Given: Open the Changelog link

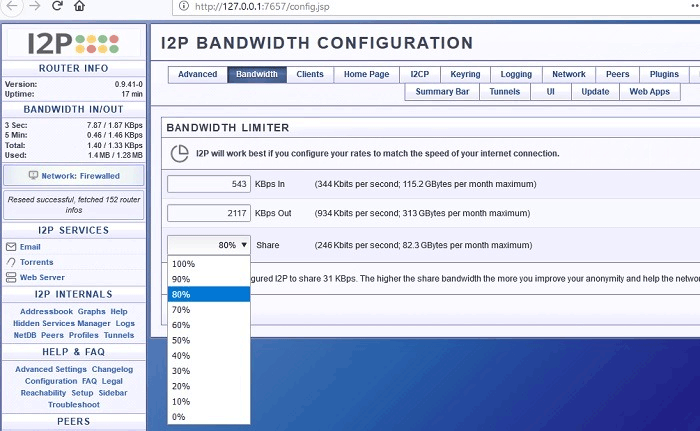Looking at the screenshot, I should tap(112, 369).
